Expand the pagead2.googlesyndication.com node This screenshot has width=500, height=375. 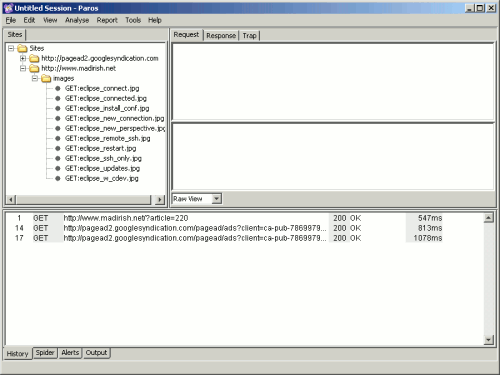tap(23, 59)
